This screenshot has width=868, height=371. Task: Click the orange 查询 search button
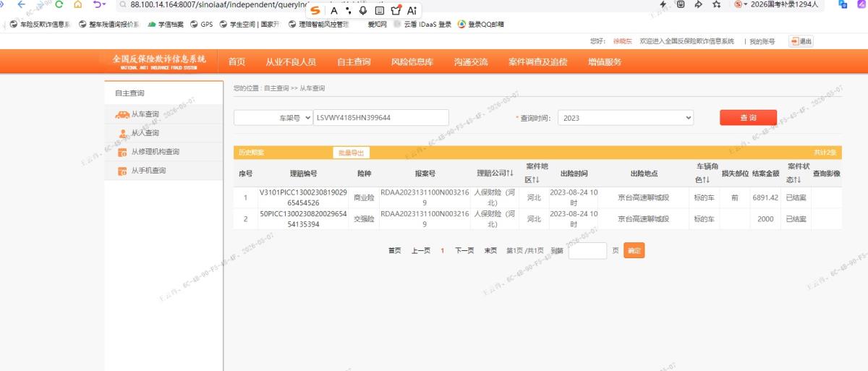748,117
